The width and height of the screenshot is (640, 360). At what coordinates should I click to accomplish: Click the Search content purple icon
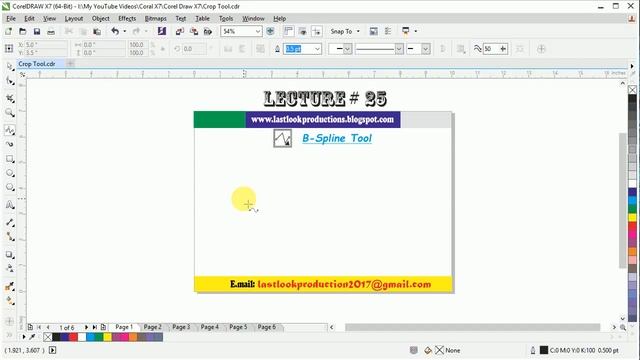(162, 31)
